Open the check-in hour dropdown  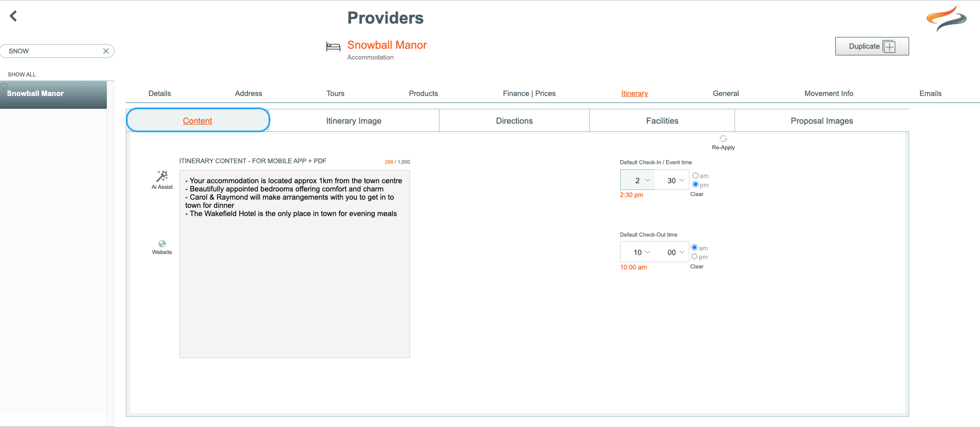click(638, 180)
